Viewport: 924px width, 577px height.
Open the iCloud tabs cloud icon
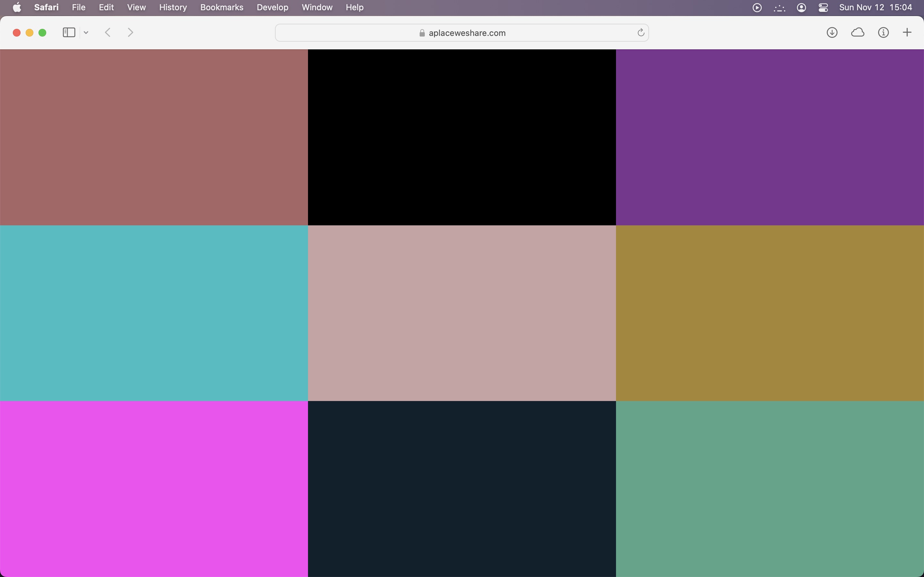[858, 32]
